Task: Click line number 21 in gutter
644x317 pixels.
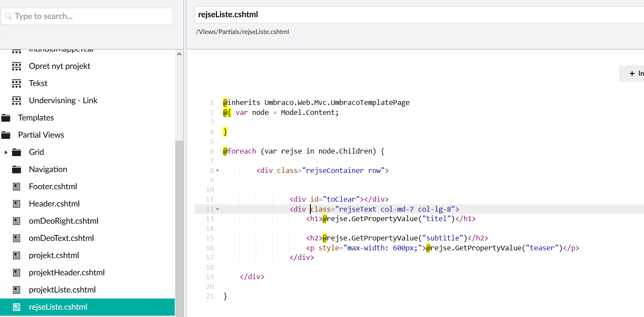Action: 210,296
